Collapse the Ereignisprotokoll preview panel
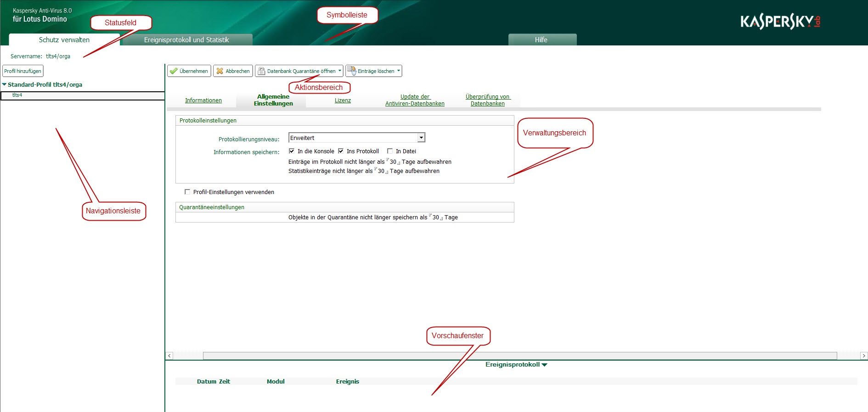Image resolution: width=868 pixels, height=412 pixels. click(x=545, y=365)
